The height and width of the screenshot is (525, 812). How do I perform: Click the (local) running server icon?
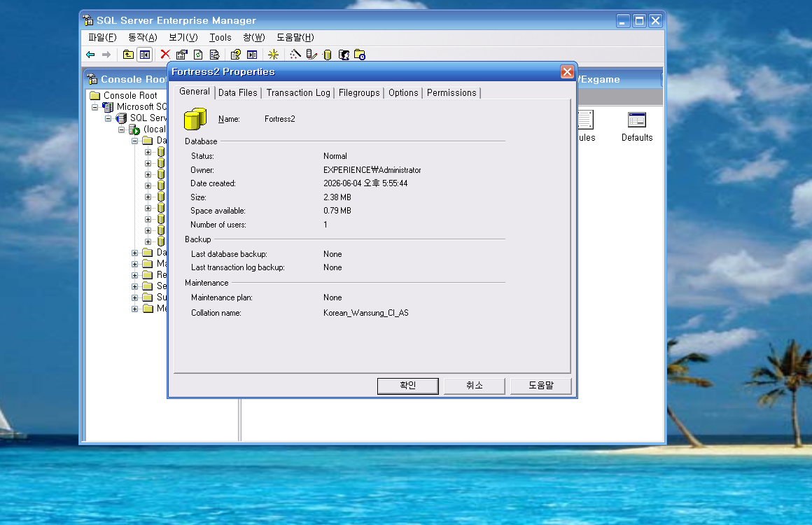click(134, 129)
